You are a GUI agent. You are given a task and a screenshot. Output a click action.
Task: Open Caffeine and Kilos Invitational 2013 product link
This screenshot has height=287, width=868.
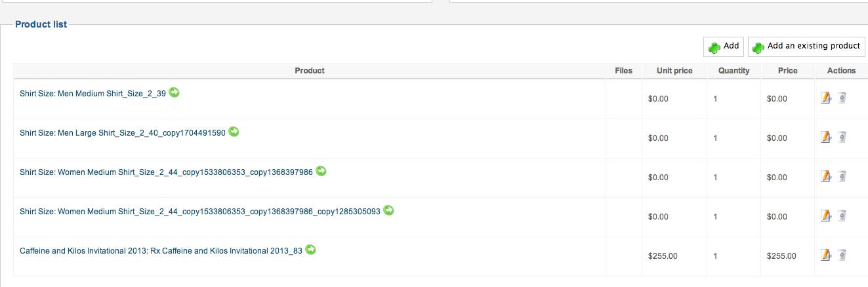[161, 251]
